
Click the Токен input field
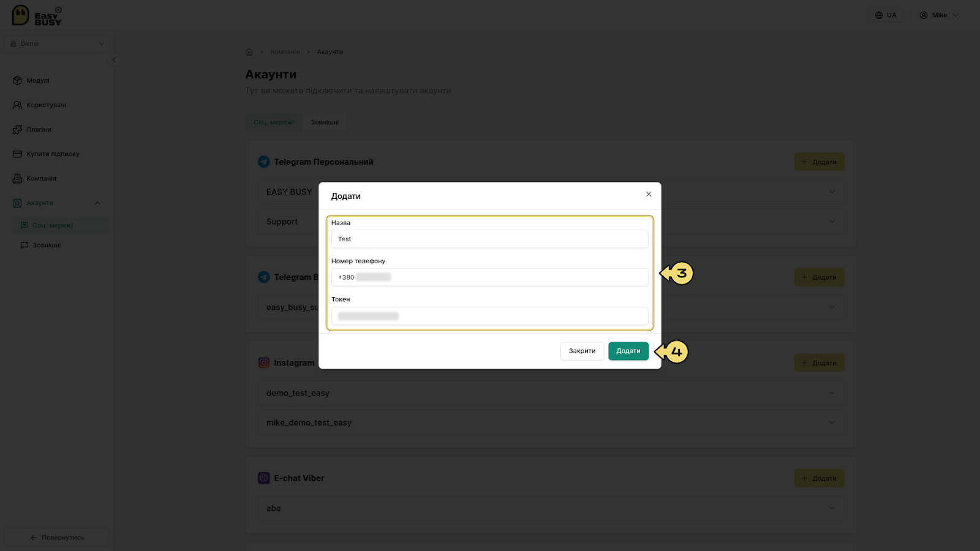[490, 316]
